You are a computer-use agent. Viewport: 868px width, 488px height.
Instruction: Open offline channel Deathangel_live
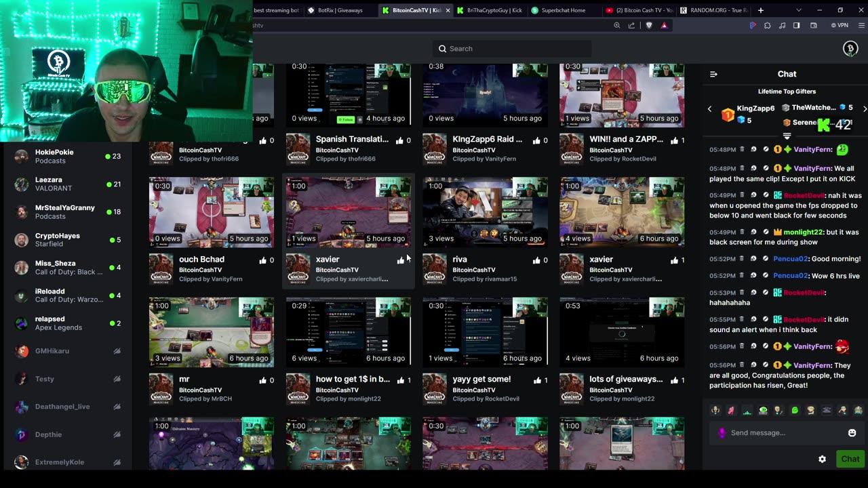click(68, 407)
